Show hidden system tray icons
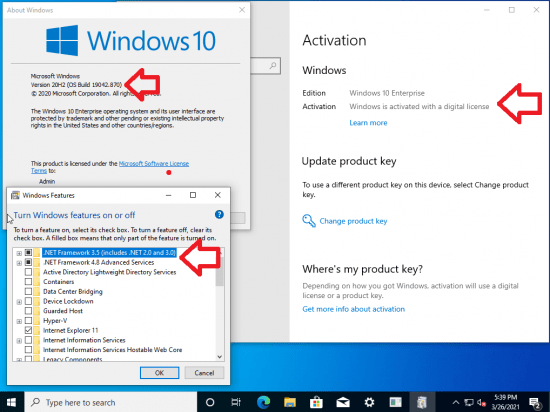This screenshot has width=550, height=412. (455, 402)
